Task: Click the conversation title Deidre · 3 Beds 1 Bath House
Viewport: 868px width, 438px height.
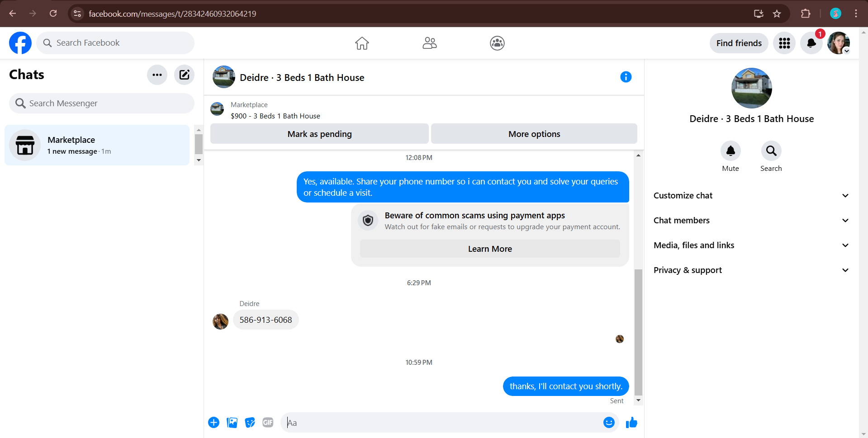Action: click(302, 78)
